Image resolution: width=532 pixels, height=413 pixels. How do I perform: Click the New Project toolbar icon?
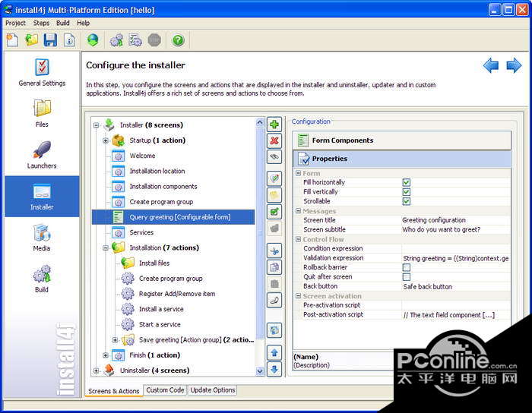tap(13, 40)
